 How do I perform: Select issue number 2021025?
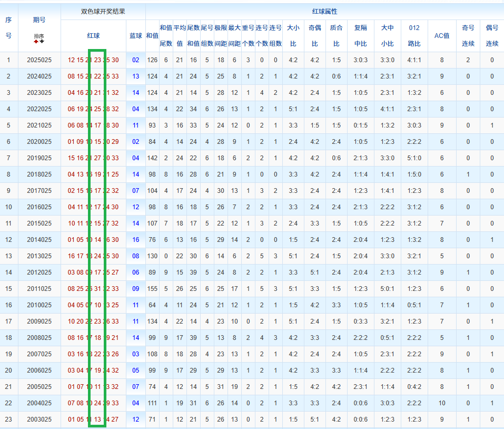coord(39,125)
